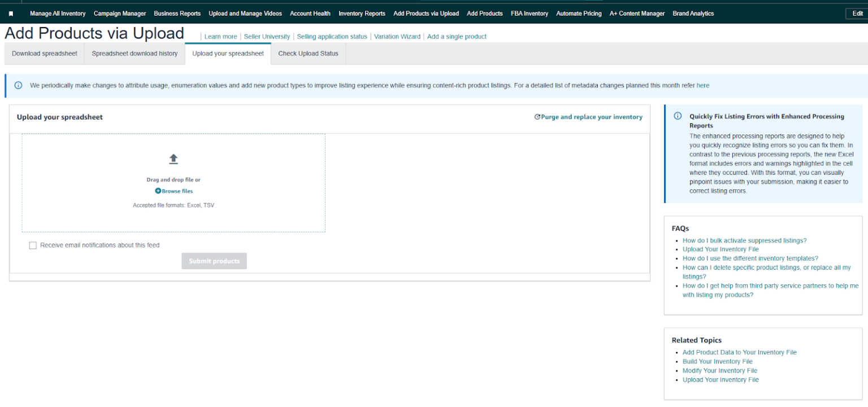Click the plus icon next to Browse files
868x407 pixels.
(157, 191)
